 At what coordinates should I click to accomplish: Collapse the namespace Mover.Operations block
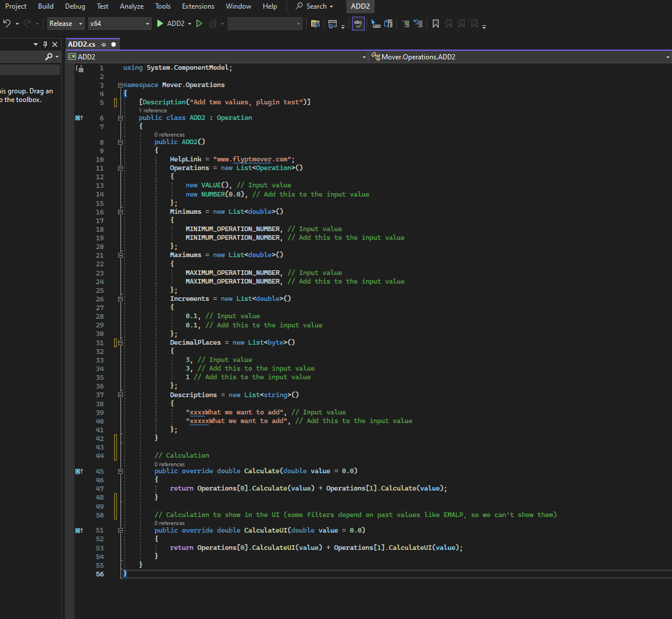point(120,85)
